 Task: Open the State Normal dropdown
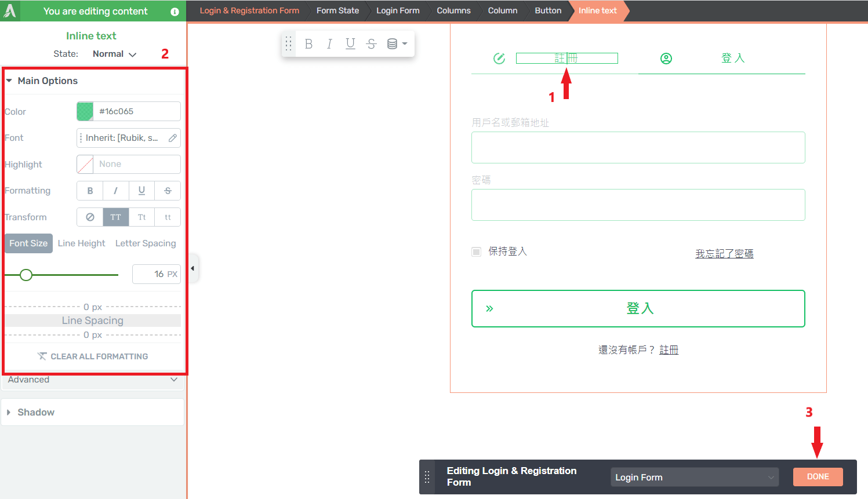[x=114, y=54]
